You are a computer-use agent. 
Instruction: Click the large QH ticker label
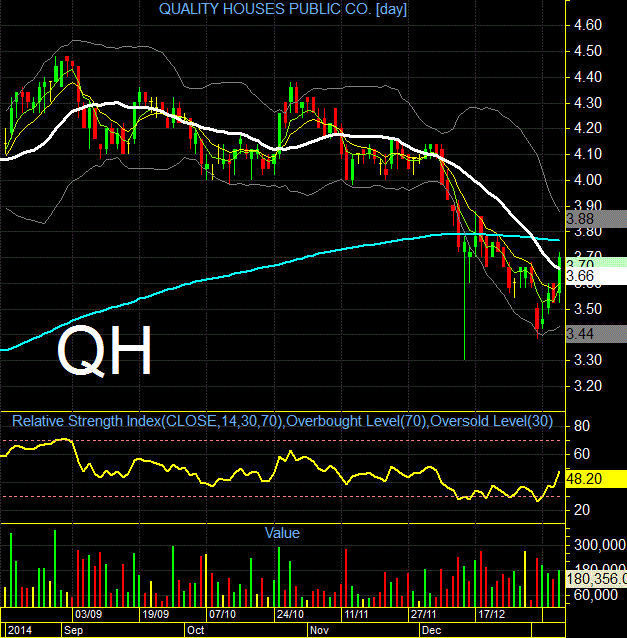pos(105,350)
